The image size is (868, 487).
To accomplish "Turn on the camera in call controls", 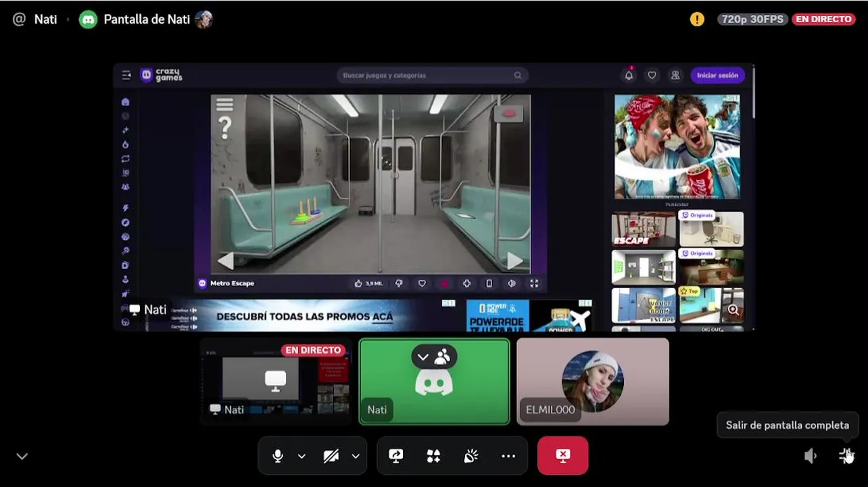I will click(331, 456).
